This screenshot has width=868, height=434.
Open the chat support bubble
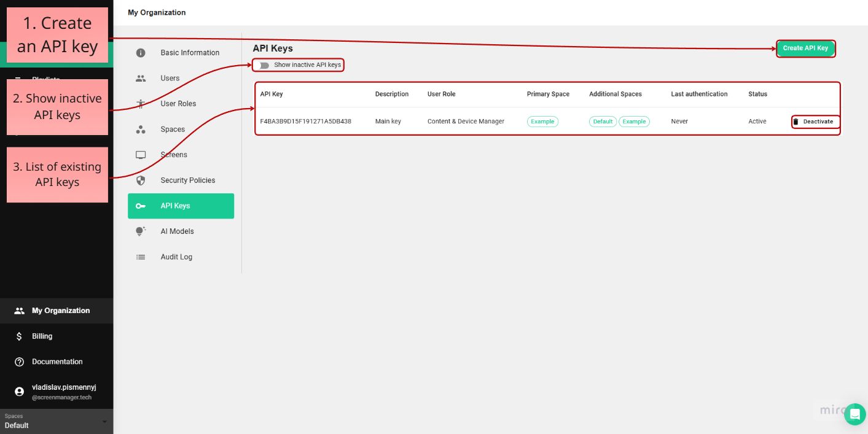coord(854,414)
